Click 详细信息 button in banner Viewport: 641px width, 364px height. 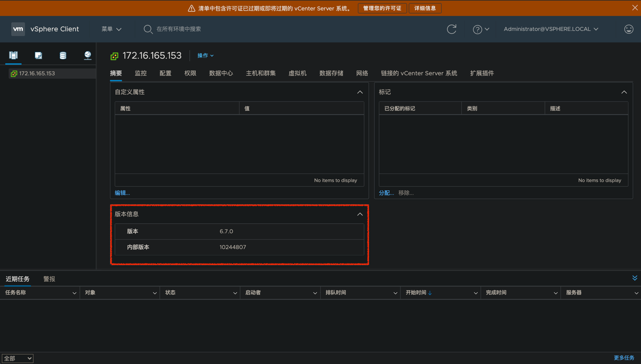425,8
